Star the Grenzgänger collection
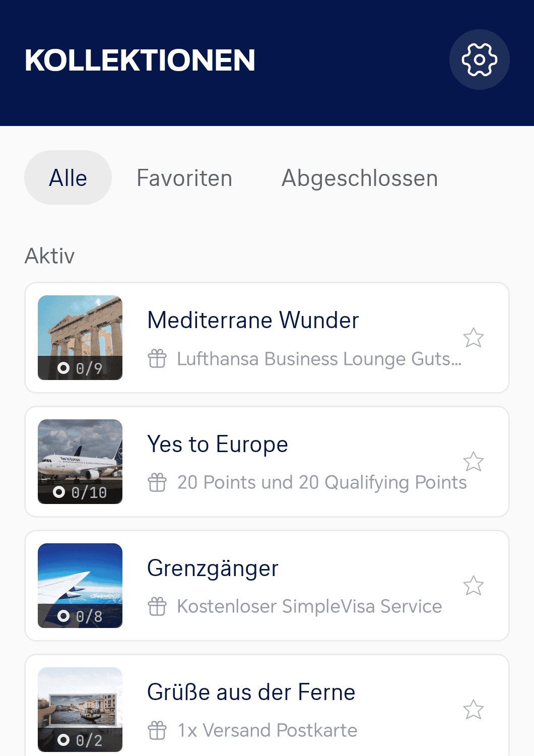Image resolution: width=534 pixels, height=756 pixels. pyautogui.click(x=474, y=586)
